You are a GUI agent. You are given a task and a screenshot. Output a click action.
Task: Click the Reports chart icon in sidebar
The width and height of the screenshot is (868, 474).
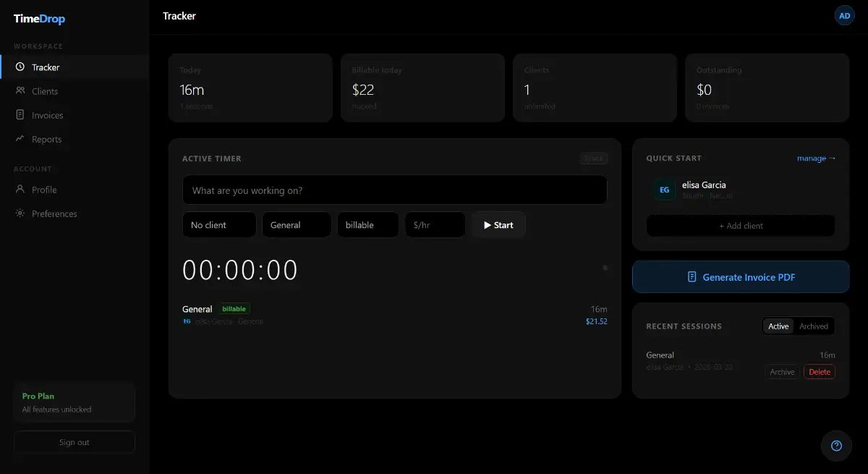point(20,139)
